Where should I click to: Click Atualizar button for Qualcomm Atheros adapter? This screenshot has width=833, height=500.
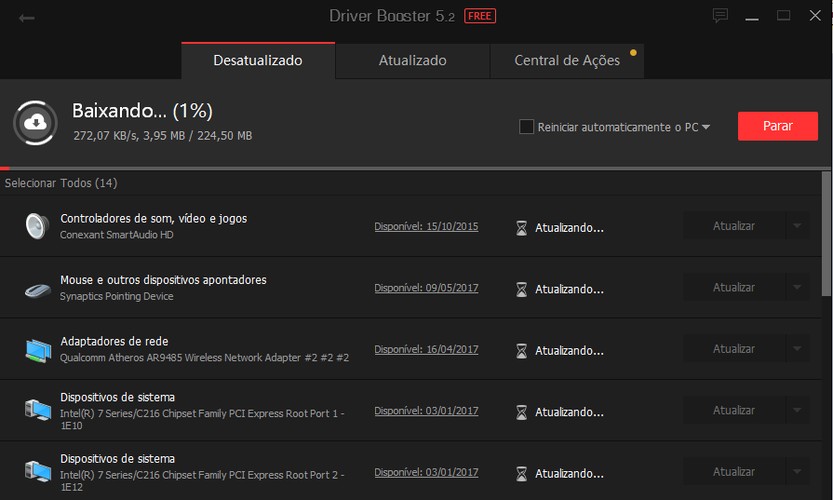point(734,349)
